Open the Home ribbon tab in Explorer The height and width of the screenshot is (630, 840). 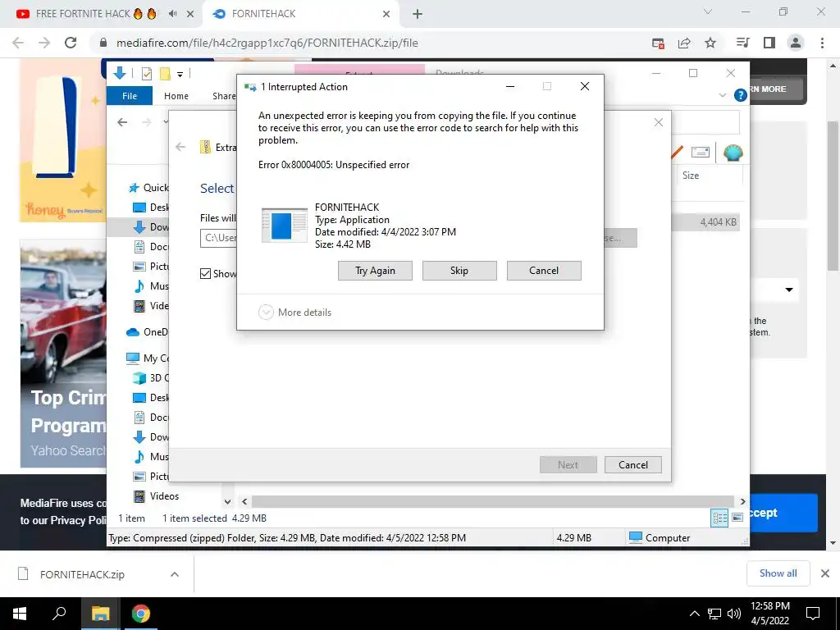click(x=176, y=96)
